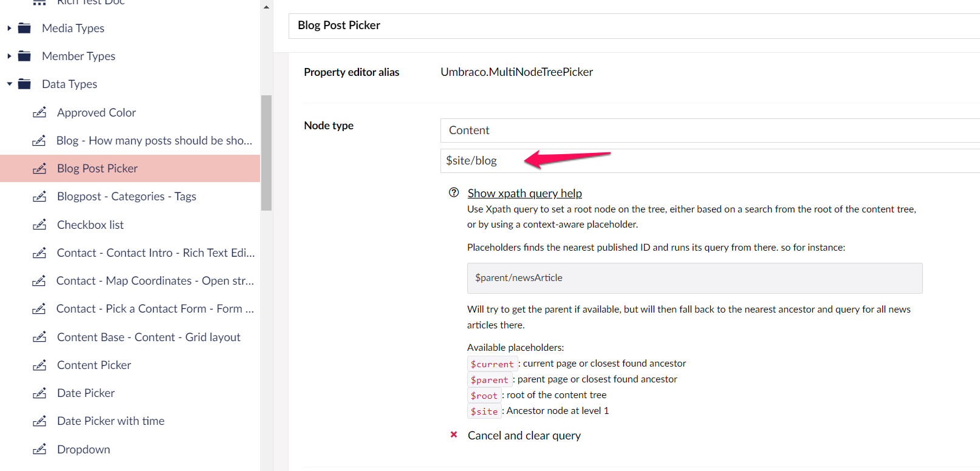Click Cancel and clear query link
Screen dimensions: 980x471
524,436
